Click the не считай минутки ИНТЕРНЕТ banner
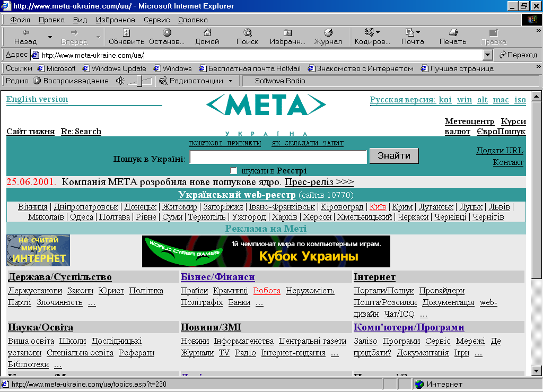 pos(38,250)
